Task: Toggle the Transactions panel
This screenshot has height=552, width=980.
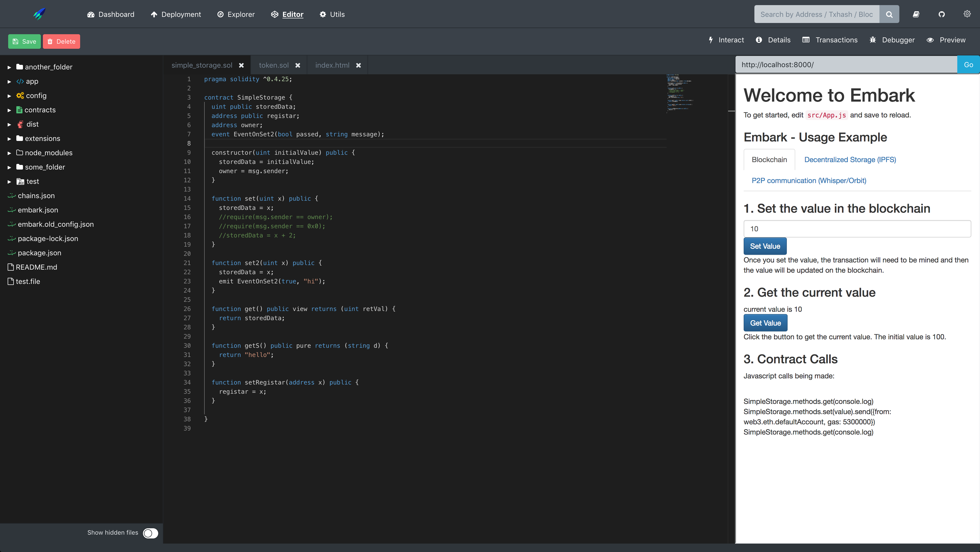Action: pos(830,40)
